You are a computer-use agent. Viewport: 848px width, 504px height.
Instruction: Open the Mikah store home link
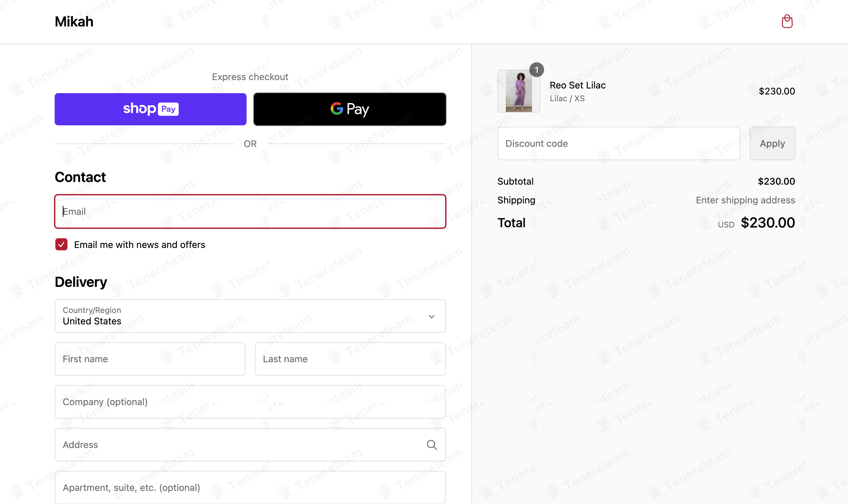click(74, 22)
